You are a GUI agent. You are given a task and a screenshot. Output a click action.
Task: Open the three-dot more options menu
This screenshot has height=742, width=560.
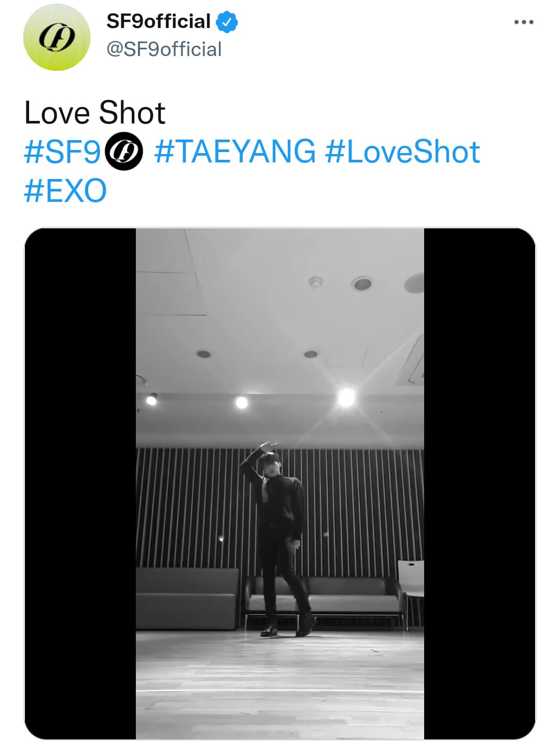524,22
